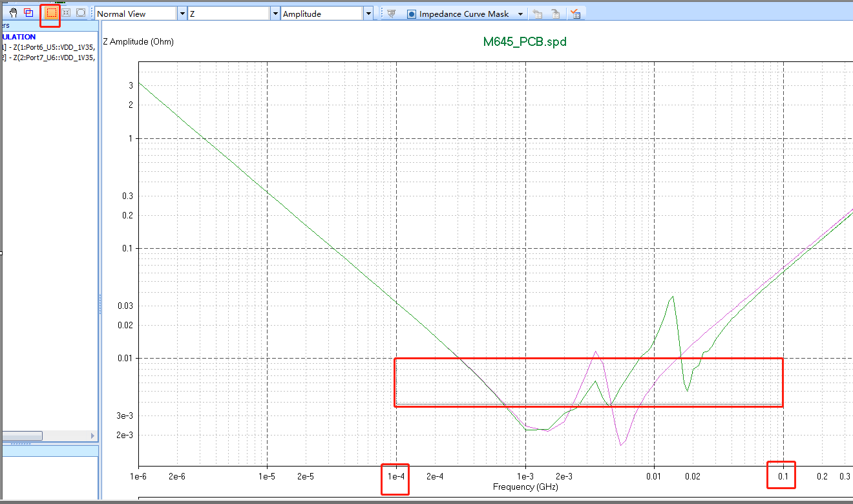853x504 pixels.
Task: Click the Z Amplitude (Ohm) axis label
Action: click(x=138, y=42)
